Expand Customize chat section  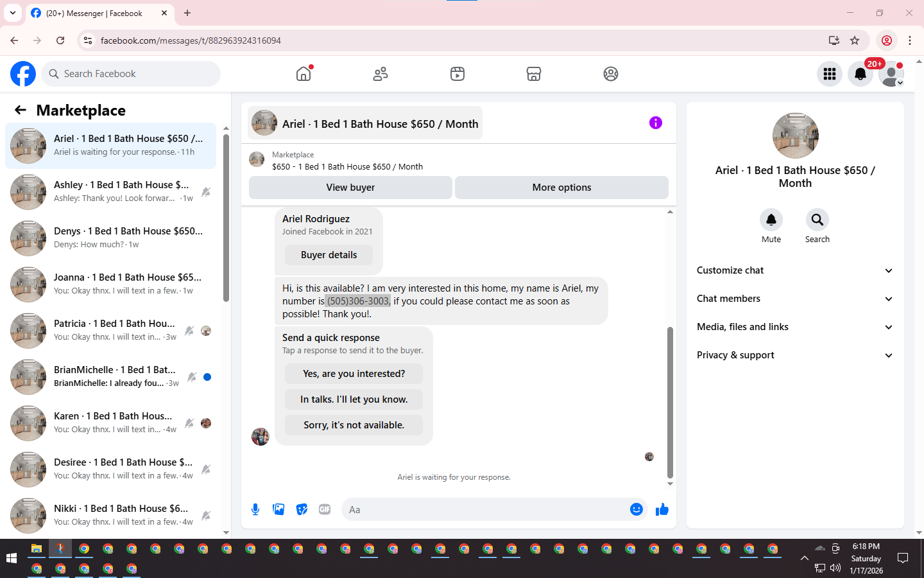(x=795, y=270)
